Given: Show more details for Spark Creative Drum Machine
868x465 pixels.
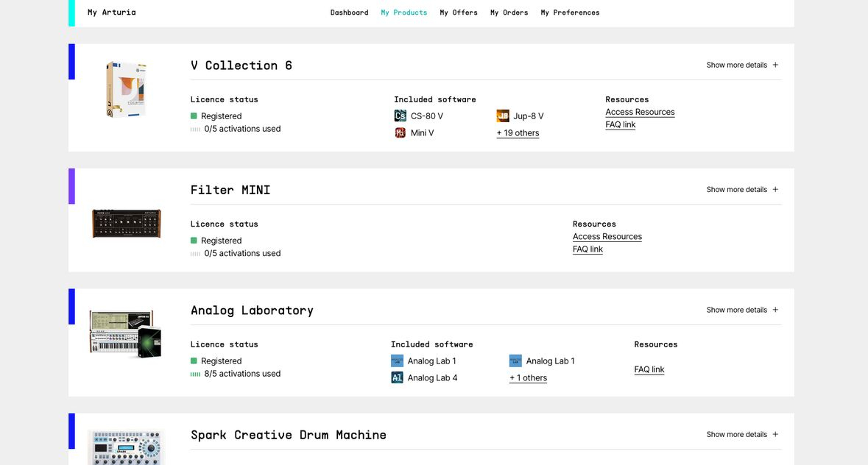Looking at the screenshot, I should tap(742, 435).
